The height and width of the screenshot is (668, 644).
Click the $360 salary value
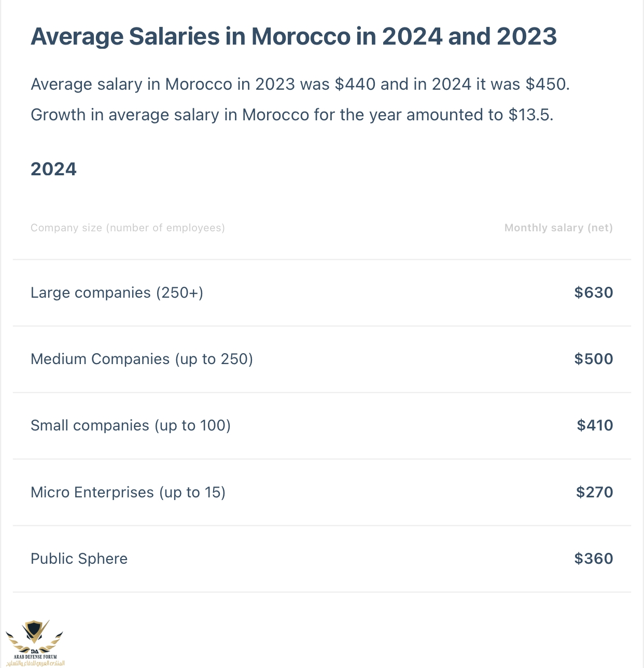593,559
